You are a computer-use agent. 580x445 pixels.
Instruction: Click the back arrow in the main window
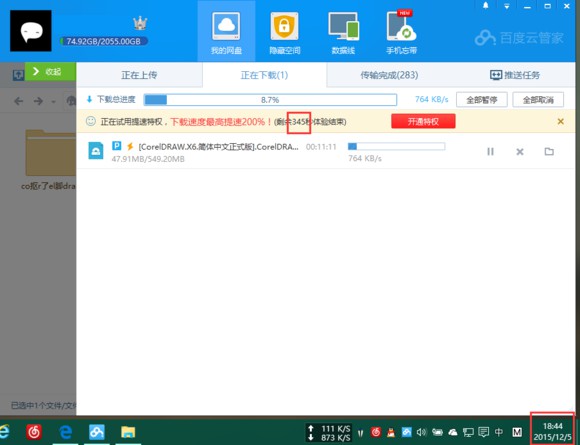click(18, 101)
